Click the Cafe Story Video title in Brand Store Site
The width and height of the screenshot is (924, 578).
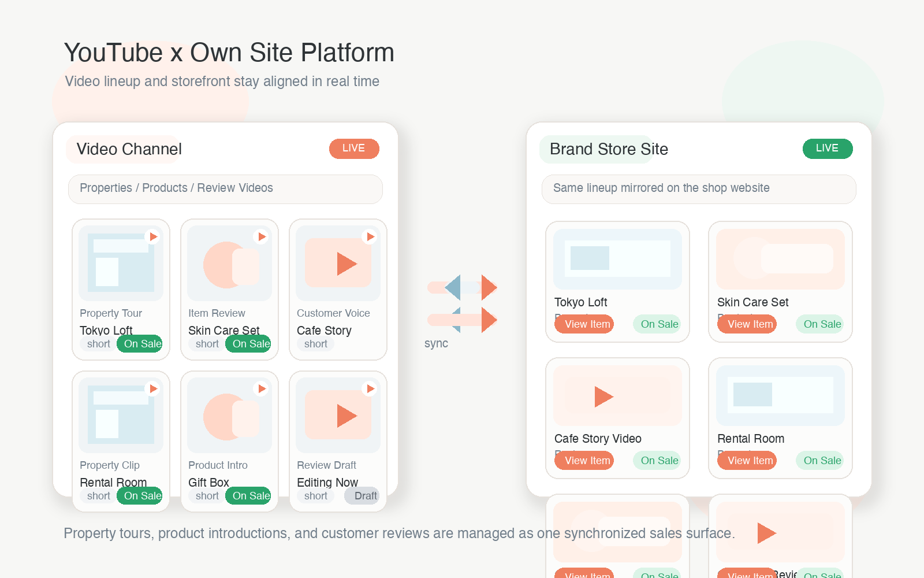(x=598, y=439)
